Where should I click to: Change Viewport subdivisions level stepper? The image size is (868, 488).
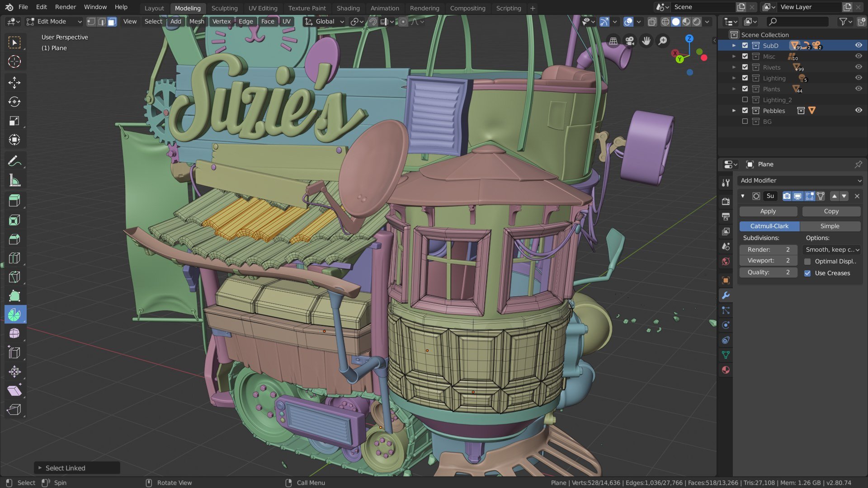[x=769, y=260]
